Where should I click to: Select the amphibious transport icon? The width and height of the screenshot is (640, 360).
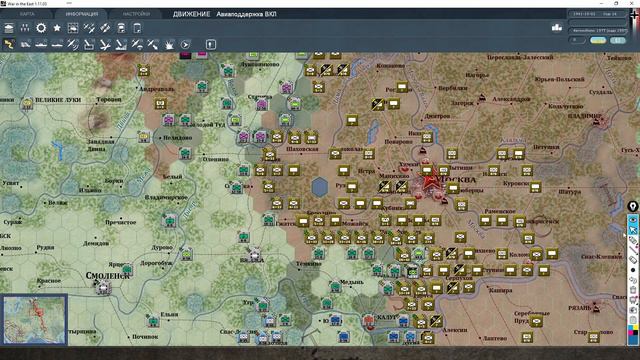pyautogui.click(x=57, y=44)
